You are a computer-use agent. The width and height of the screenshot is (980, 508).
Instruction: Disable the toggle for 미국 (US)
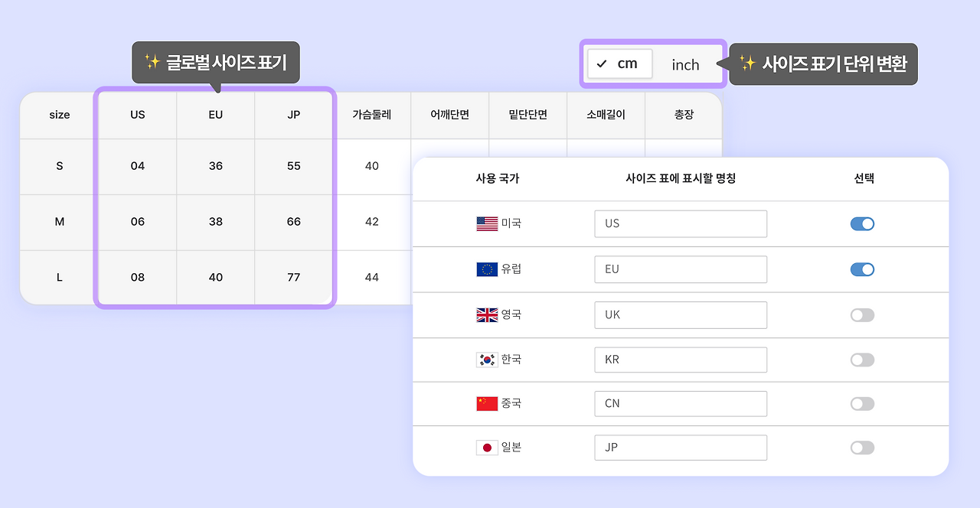point(862,223)
